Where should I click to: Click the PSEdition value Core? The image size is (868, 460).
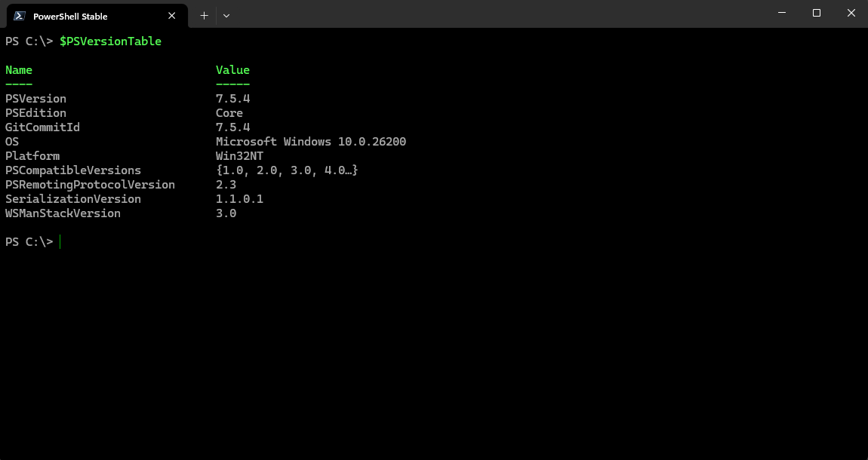point(229,112)
